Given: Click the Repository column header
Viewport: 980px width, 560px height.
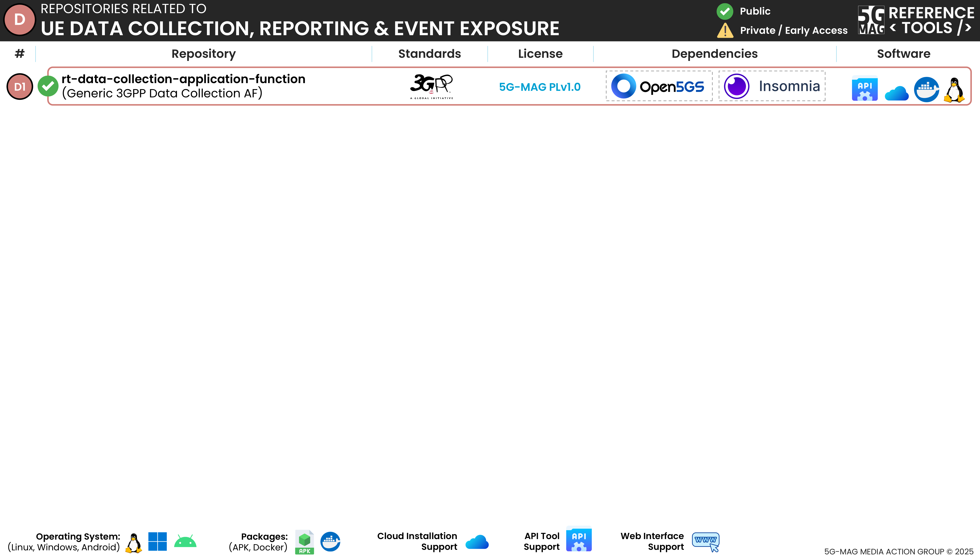Looking at the screenshot, I should [x=203, y=54].
